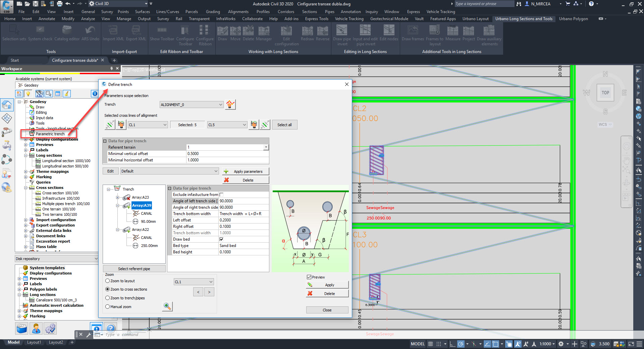Switch to the Urbano Layout ribbon tab
644x349 pixels.
click(475, 19)
